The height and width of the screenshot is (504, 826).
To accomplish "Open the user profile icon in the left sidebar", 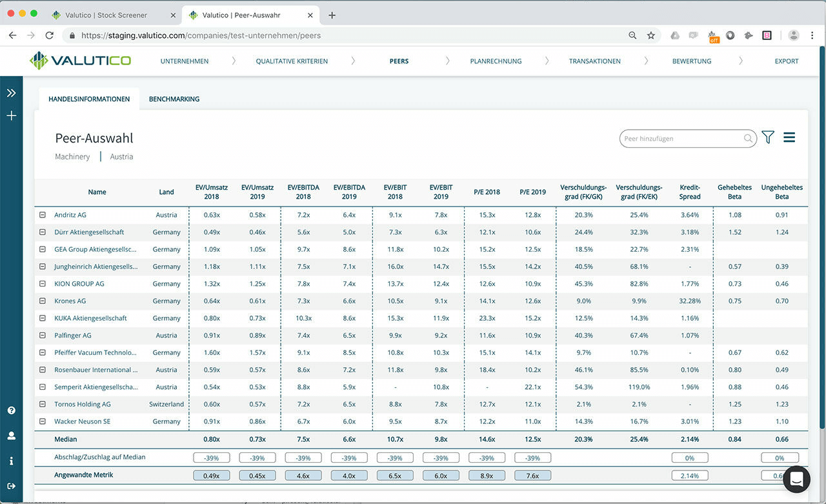I will click(11, 436).
